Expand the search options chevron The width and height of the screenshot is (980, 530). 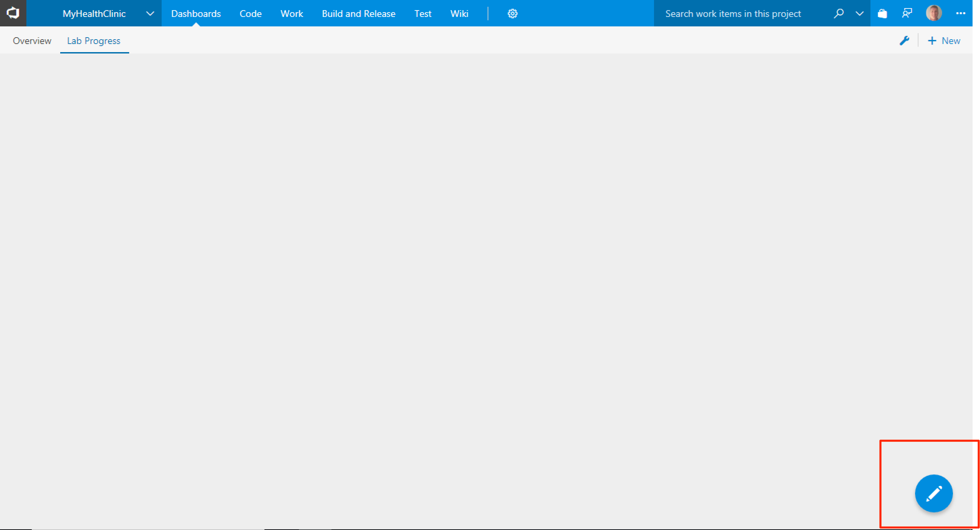click(x=859, y=14)
